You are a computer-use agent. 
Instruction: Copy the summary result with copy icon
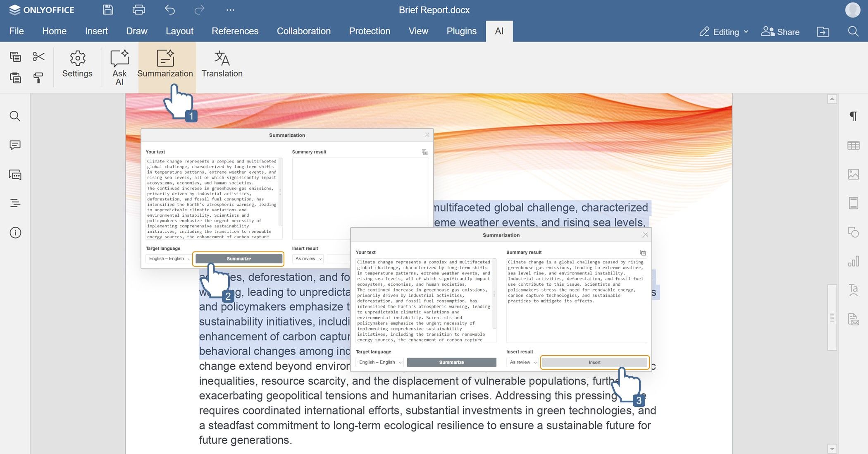coord(643,252)
